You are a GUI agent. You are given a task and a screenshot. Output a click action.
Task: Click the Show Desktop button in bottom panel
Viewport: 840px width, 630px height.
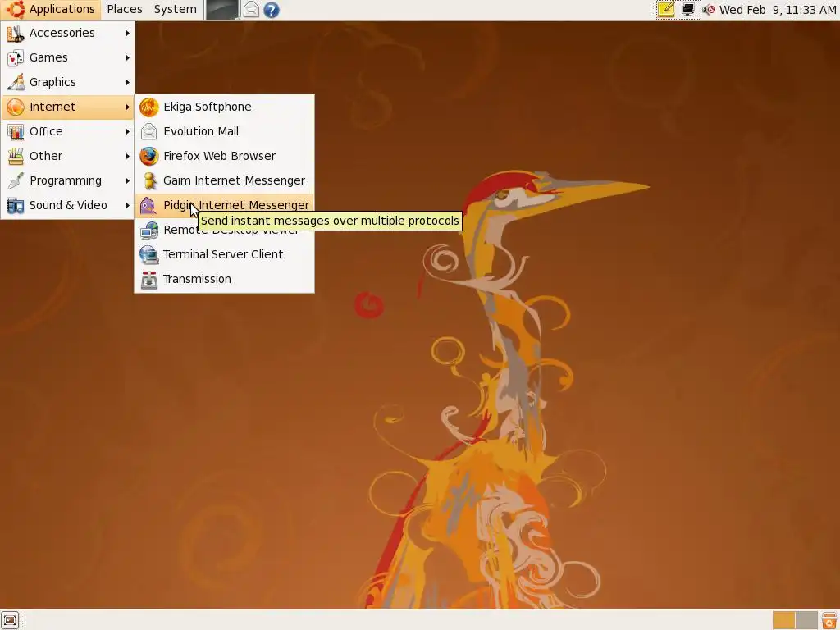[10, 620]
